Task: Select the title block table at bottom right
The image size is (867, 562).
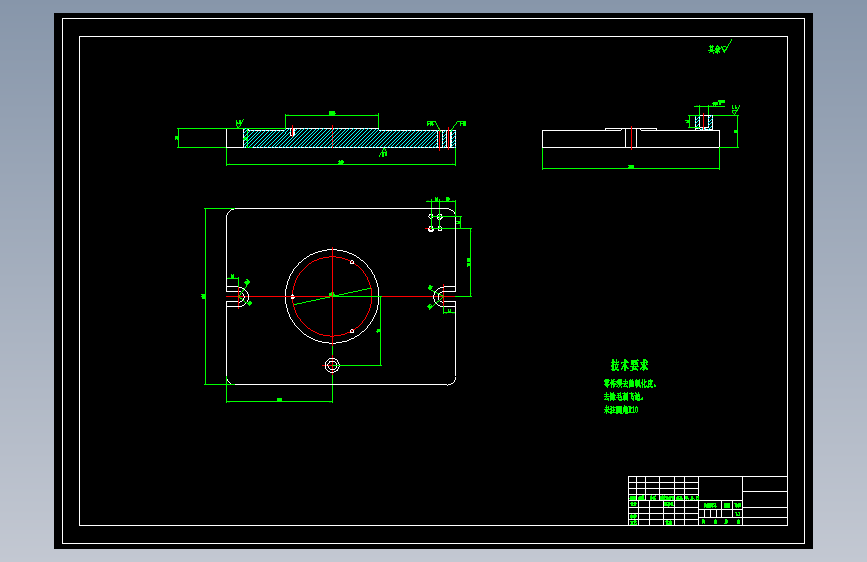Action: [708, 501]
